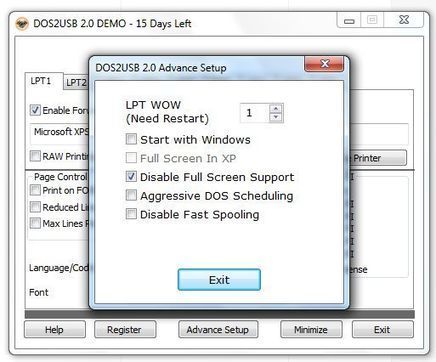Click the Register button

coord(125,330)
